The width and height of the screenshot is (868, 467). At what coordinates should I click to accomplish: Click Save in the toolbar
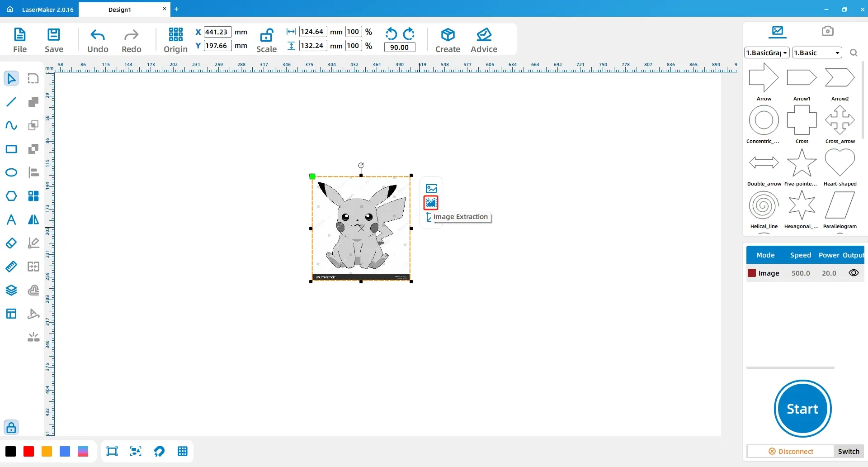click(x=54, y=40)
